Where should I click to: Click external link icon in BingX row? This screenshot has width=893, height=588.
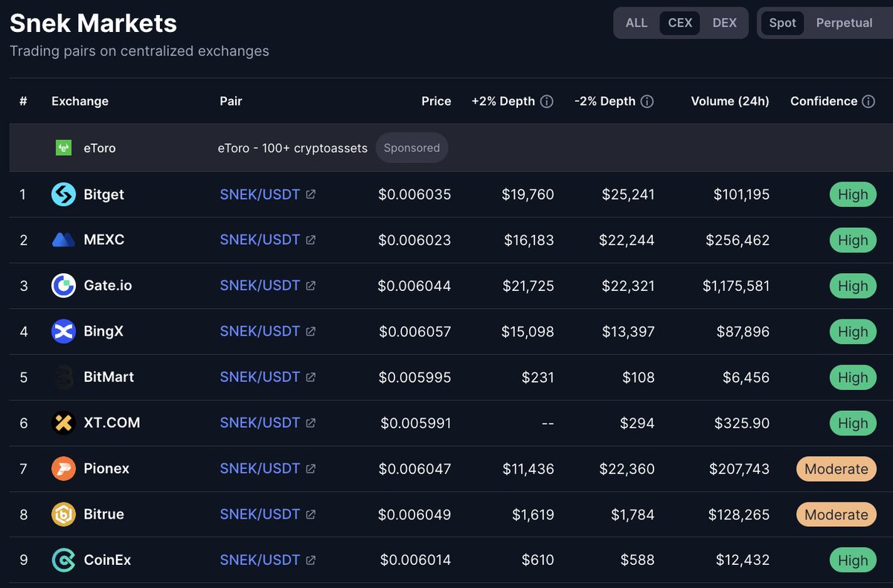coord(310,331)
